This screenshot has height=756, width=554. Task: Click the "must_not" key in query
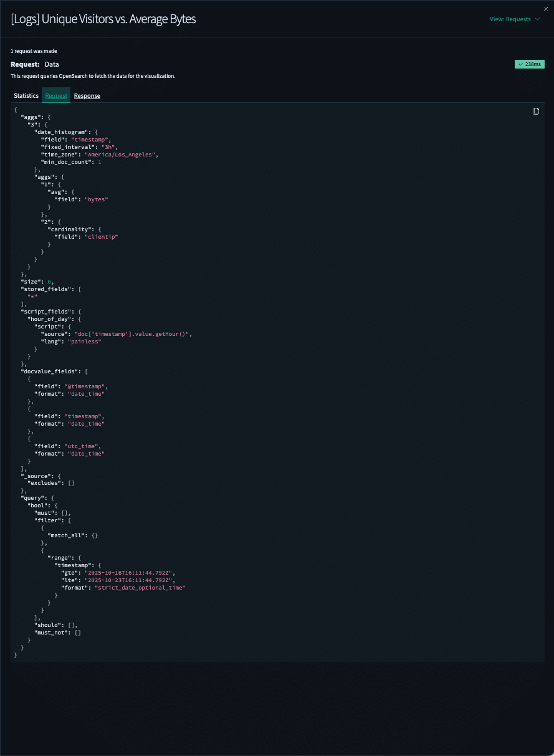(51, 633)
